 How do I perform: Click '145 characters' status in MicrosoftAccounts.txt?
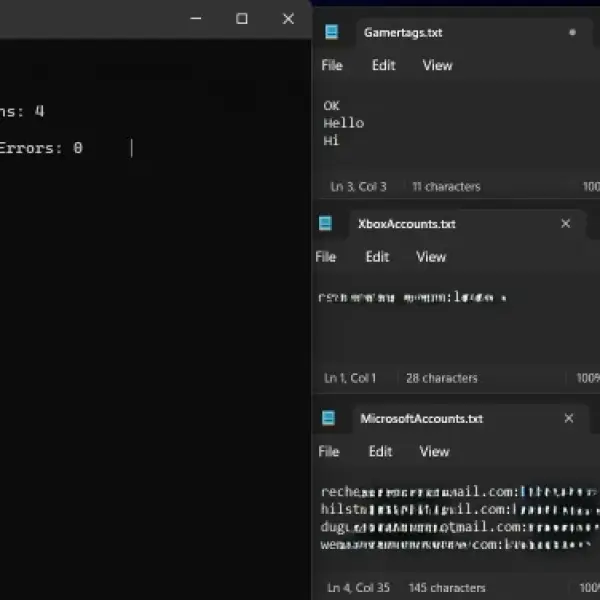[447, 588]
